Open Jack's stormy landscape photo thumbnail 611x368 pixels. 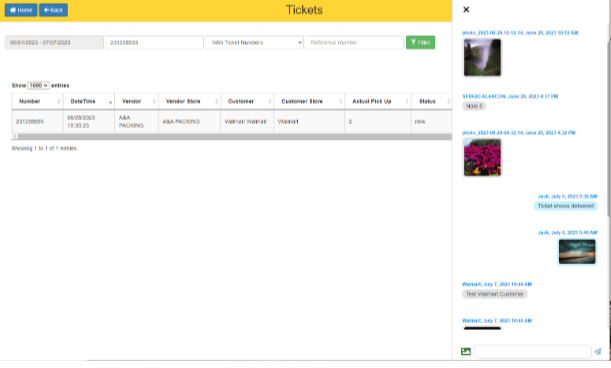[577, 252]
